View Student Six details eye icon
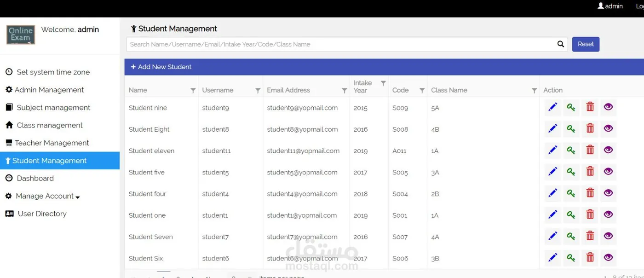 [609, 258]
